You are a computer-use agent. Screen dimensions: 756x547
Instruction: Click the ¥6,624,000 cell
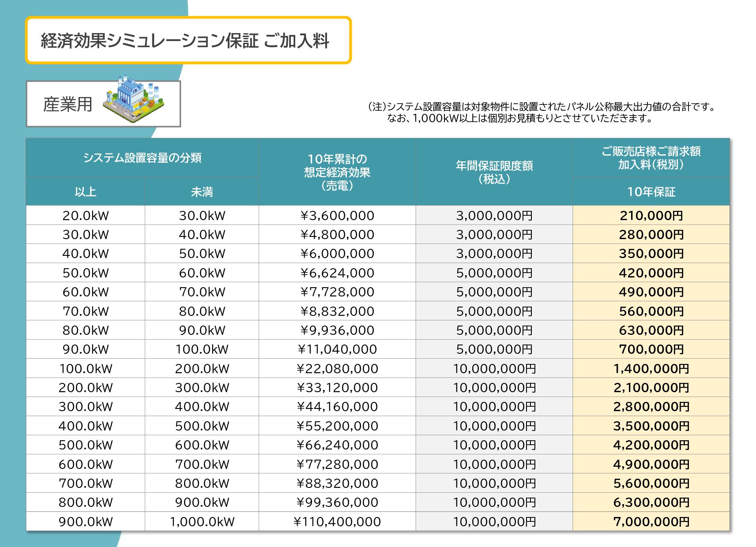pos(337,273)
